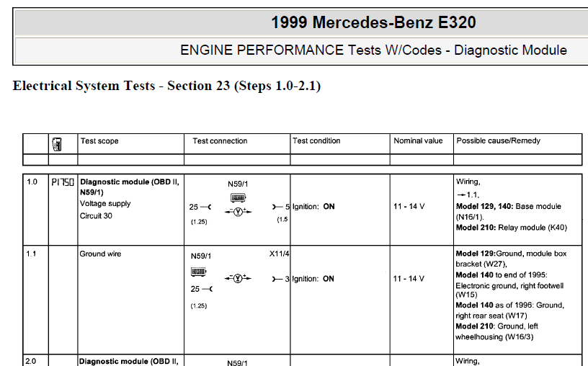Click 'N59/1' label in step 1.1 connection
The height and width of the screenshot is (366, 588).
pos(201,256)
